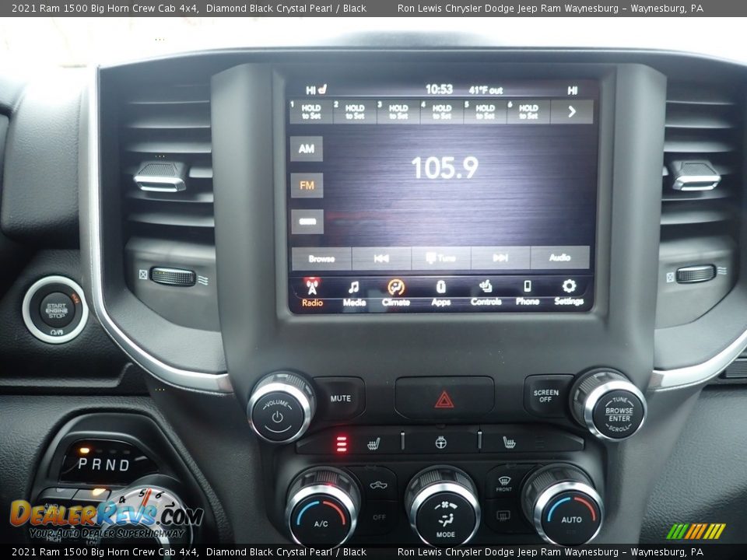Viewport: 747px width, 560px height.
Task: Tap preset 2 HOLD to Set
Action: 355,112
